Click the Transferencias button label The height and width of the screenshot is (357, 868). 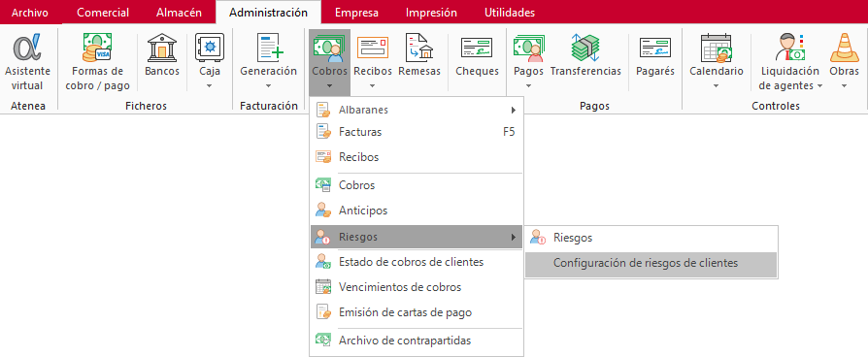585,72
